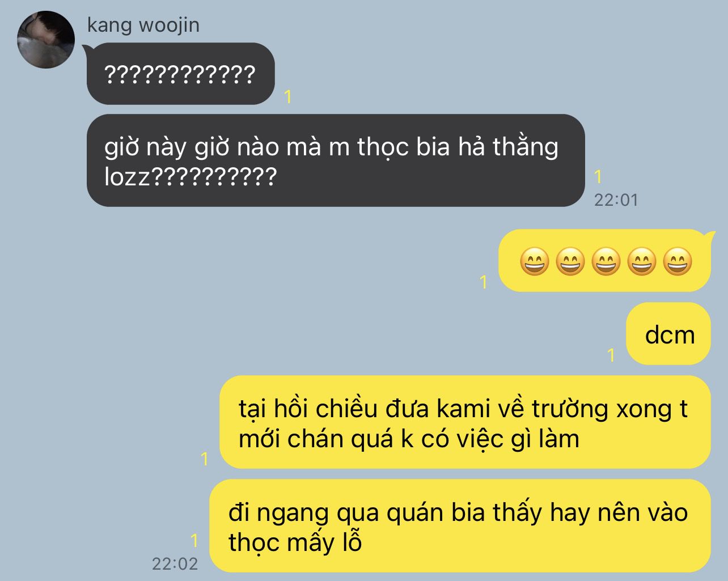Tap unread count beside 'tại hồi chiều' message

(x=205, y=459)
